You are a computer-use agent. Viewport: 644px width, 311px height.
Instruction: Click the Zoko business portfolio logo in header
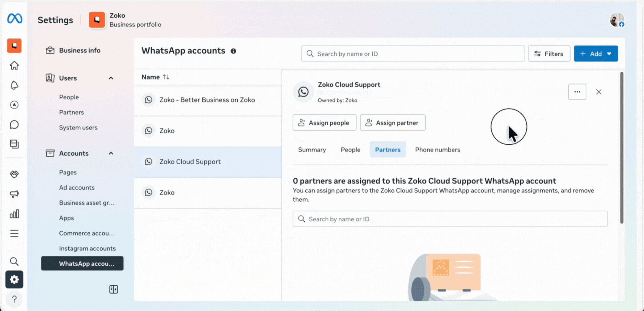(97, 20)
